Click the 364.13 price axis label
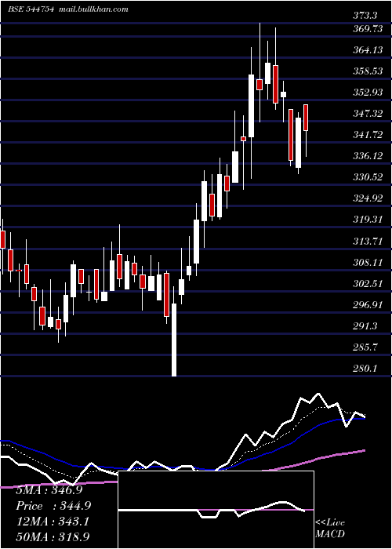 tap(368, 50)
